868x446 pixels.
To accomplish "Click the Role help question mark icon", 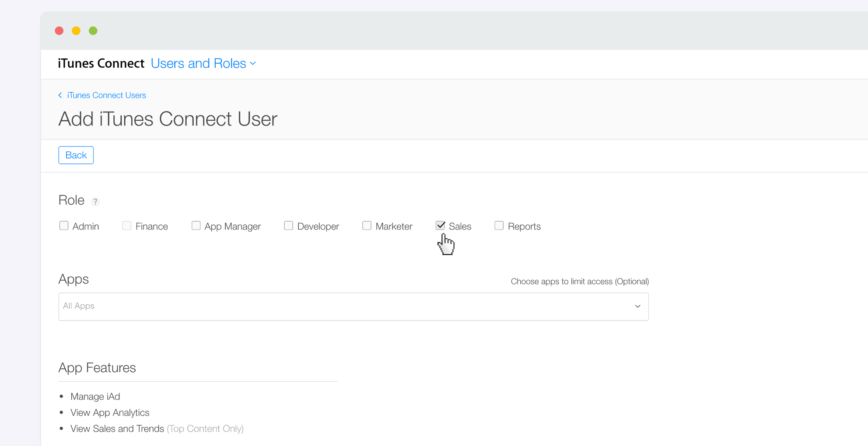I will click(95, 202).
